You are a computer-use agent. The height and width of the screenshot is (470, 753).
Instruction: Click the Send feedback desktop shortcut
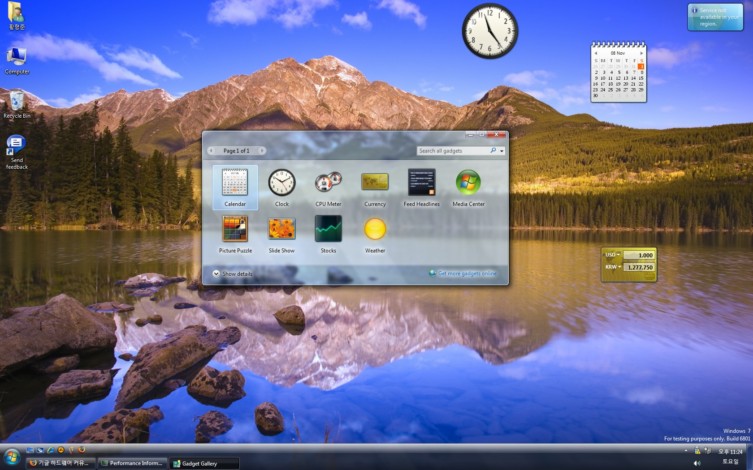tap(17, 152)
